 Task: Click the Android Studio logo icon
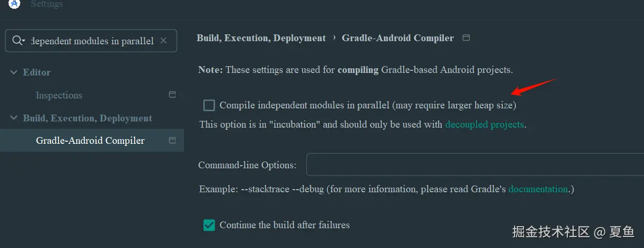(x=15, y=4)
